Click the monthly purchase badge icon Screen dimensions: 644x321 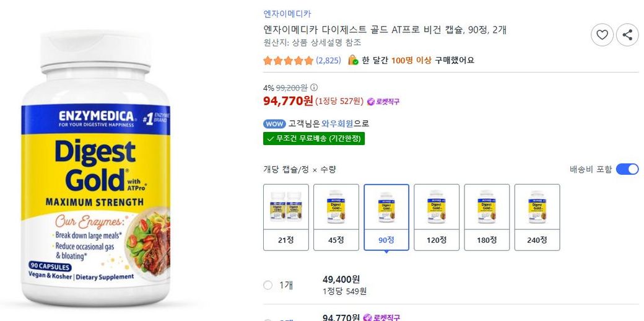353,60
